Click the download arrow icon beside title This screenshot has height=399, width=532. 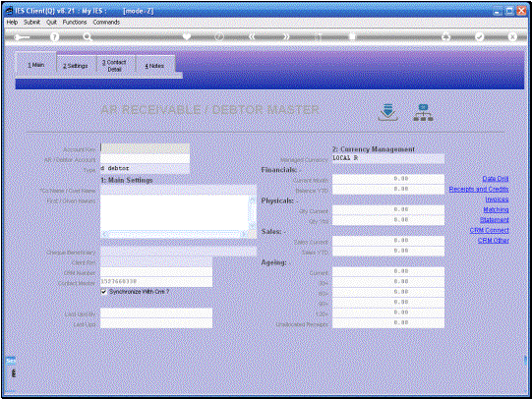point(387,112)
